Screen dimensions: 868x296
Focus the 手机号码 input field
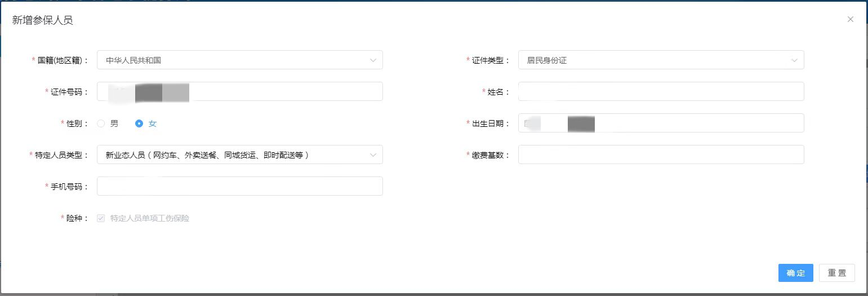point(239,187)
